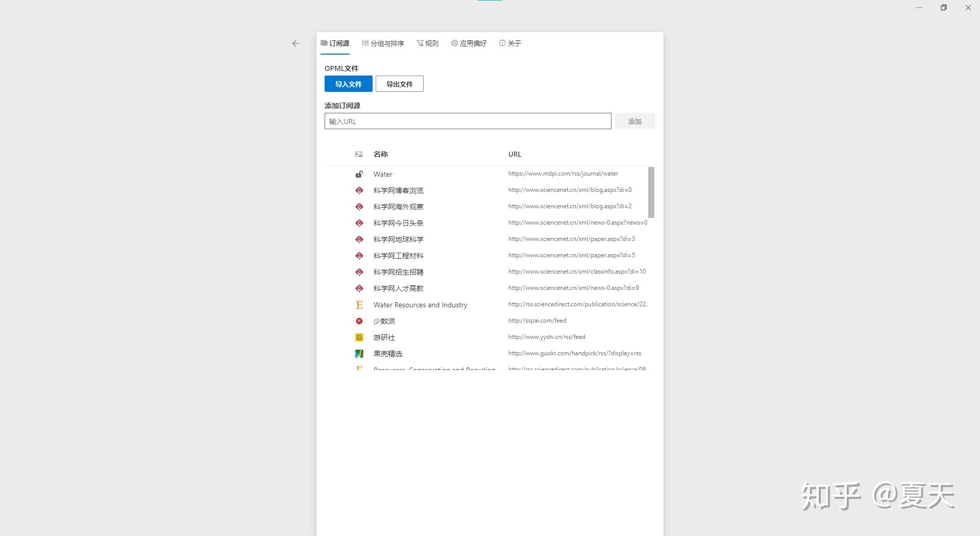Image resolution: width=980 pixels, height=536 pixels.
Task: Click the 导出文件 button
Action: click(399, 84)
